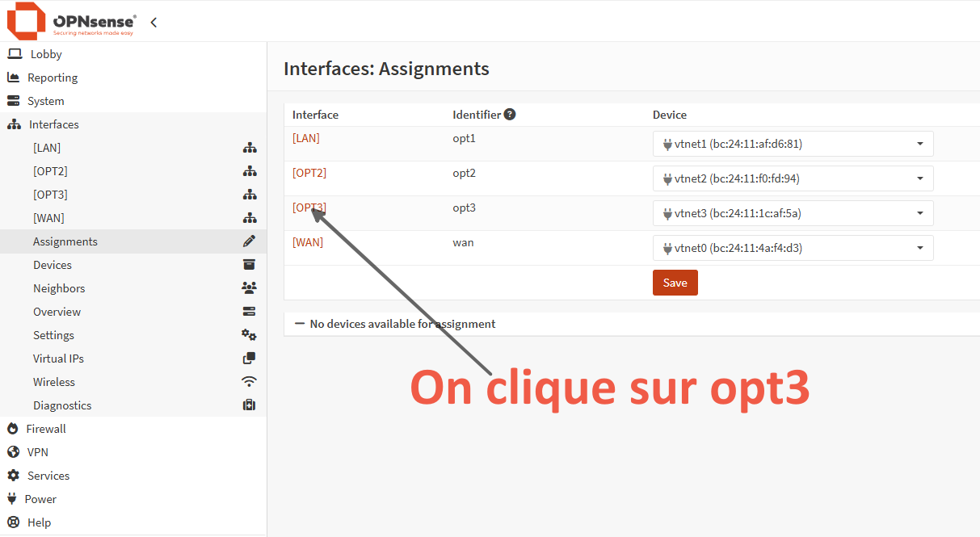Open the vtnet1 device dropdown for LAN
Image resolution: width=980 pixels, height=537 pixels.
(x=793, y=144)
